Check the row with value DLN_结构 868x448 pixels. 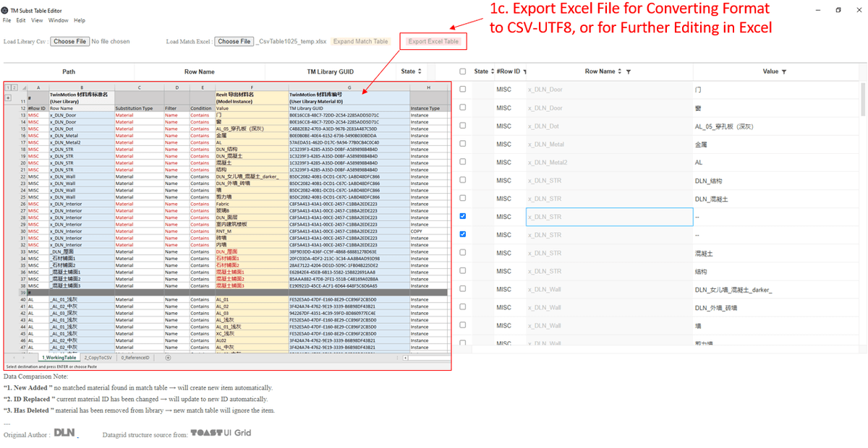(463, 180)
